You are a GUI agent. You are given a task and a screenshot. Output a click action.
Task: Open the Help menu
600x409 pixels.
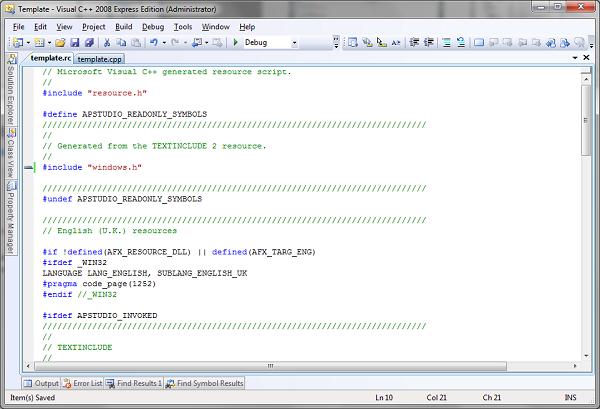coord(247,27)
